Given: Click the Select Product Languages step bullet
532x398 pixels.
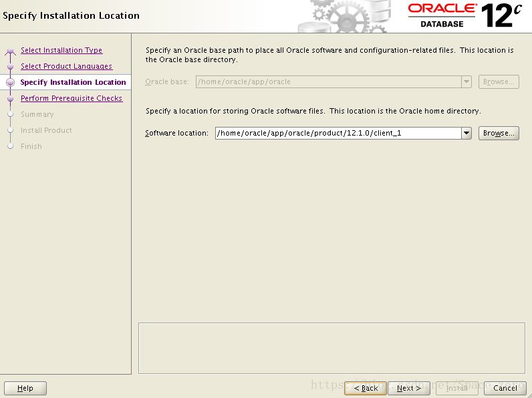Looking at the screenshot, I should (11, 67).
